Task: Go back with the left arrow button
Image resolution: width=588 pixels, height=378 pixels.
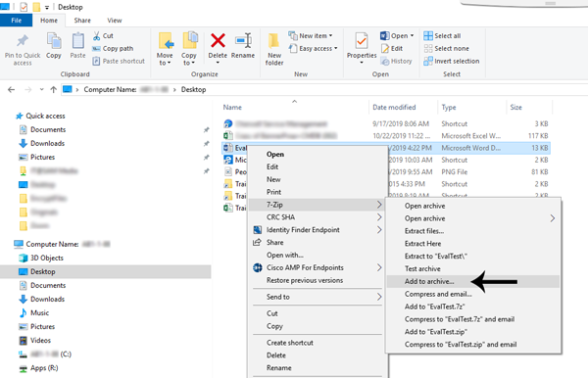Action: 11,89
